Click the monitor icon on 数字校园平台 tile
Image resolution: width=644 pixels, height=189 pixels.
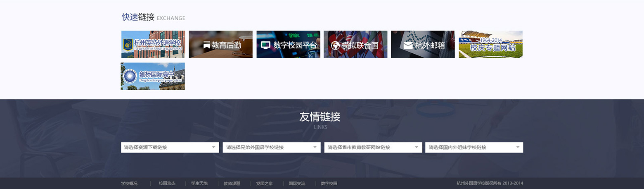(266, 45)
